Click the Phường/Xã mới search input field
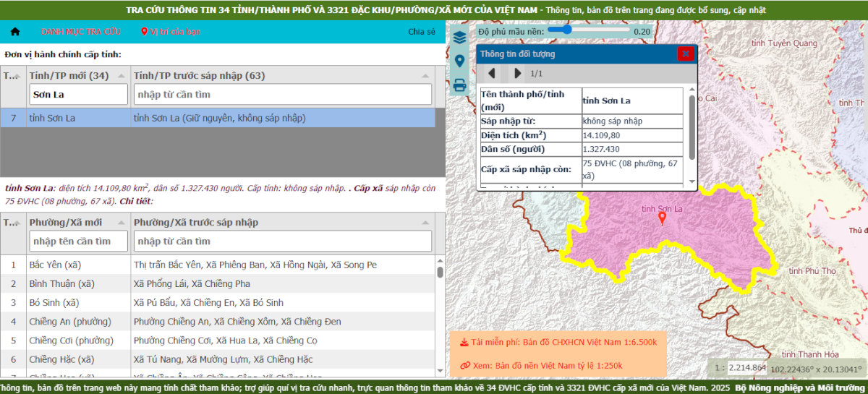Screen dimensions: 868x394 (x=80, y=241)
